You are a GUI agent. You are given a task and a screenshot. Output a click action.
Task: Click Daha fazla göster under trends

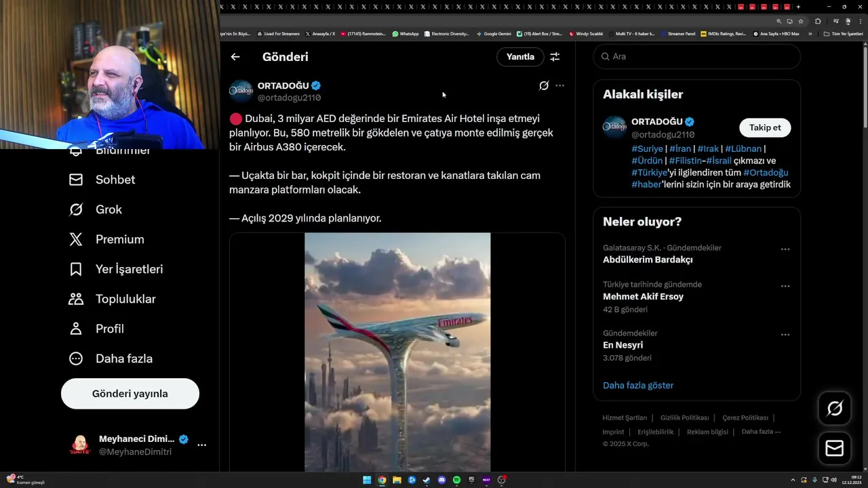(x=638, y=385)
